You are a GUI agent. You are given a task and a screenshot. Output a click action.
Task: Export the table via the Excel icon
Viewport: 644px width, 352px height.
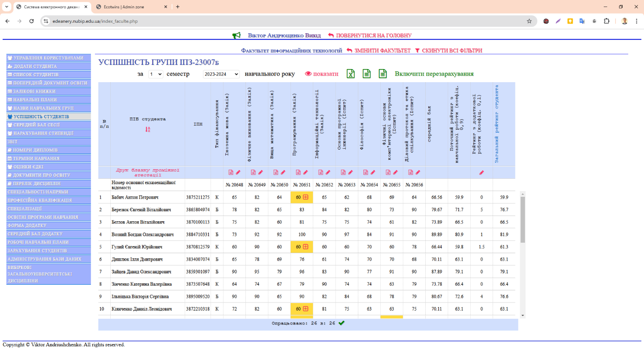point(350,74)
